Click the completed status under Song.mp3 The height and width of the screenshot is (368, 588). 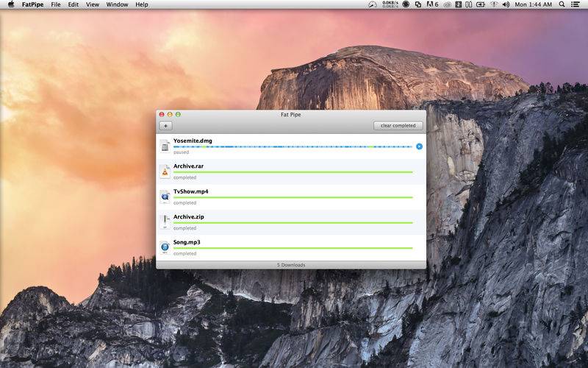[185, 253]
